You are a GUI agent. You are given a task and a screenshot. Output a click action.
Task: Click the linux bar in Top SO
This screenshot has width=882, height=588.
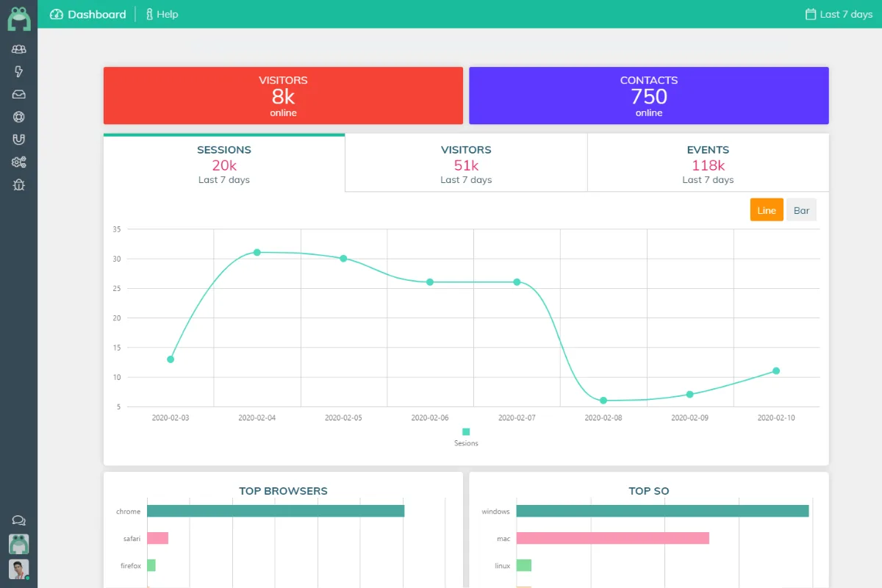click(x=523, y=565)
